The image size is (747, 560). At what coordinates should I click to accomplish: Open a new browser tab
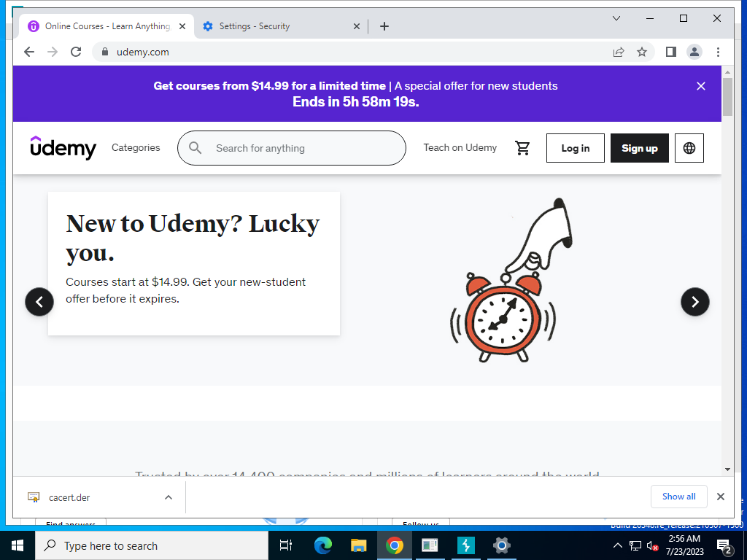(x=384, y=26)
